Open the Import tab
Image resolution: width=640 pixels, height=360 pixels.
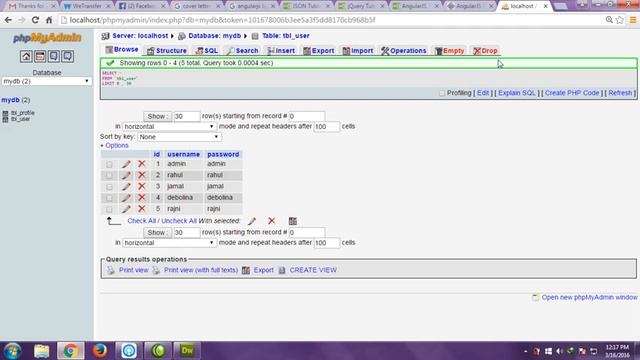358,51
